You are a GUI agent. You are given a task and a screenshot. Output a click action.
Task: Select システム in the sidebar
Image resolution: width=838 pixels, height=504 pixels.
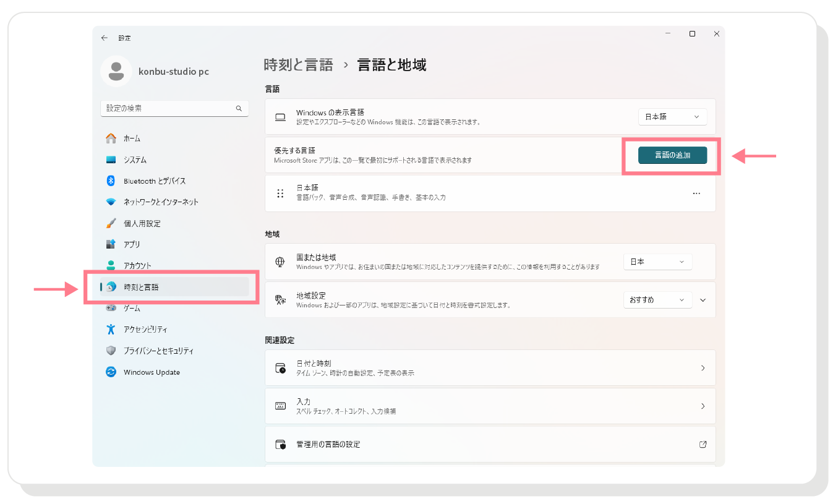coord(135,160)
